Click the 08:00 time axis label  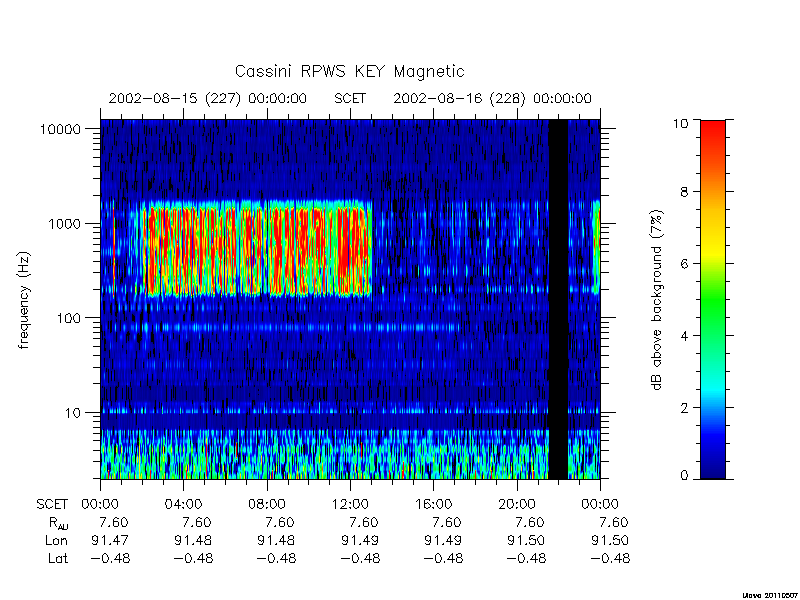[x=267, y=505]
